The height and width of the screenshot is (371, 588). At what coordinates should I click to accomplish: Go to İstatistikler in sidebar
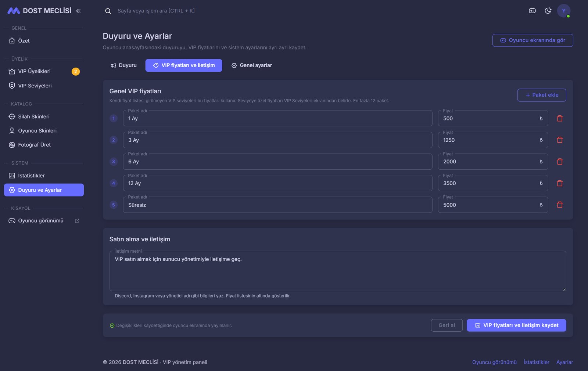[44, 176]
